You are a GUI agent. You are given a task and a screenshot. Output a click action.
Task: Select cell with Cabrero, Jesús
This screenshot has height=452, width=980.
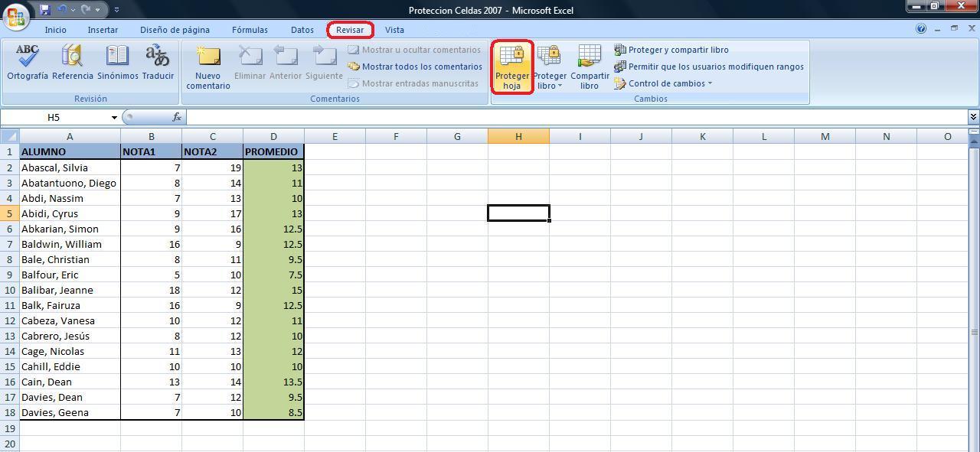(x=70, y=336)
